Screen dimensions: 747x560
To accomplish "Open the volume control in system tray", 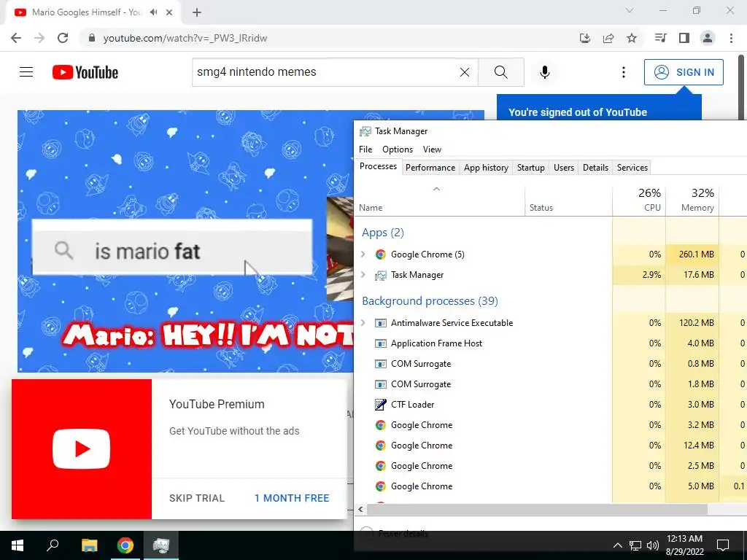I will click(x=653, y=545).
